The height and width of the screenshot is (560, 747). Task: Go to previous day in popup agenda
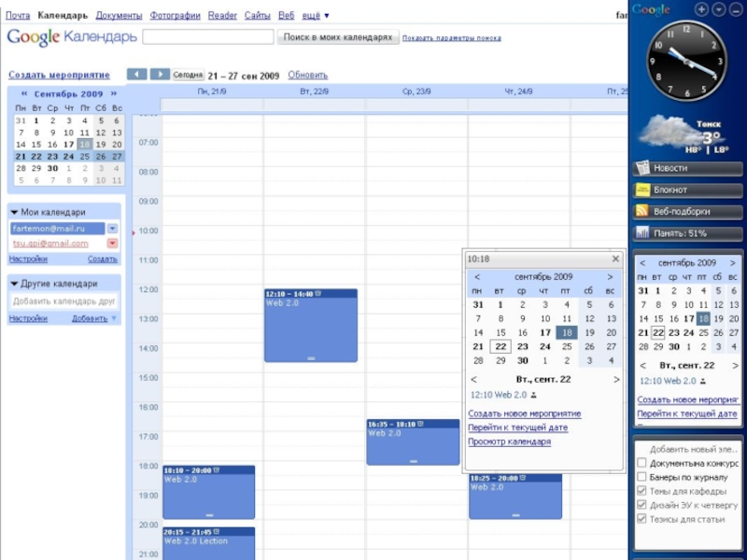pyautogui.click(x=474, y=380)
